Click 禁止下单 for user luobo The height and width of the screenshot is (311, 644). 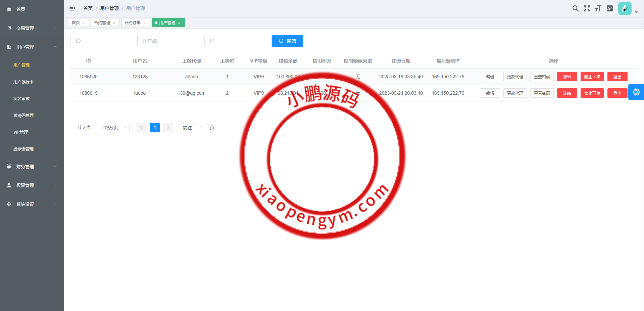(x=592, y=93)
